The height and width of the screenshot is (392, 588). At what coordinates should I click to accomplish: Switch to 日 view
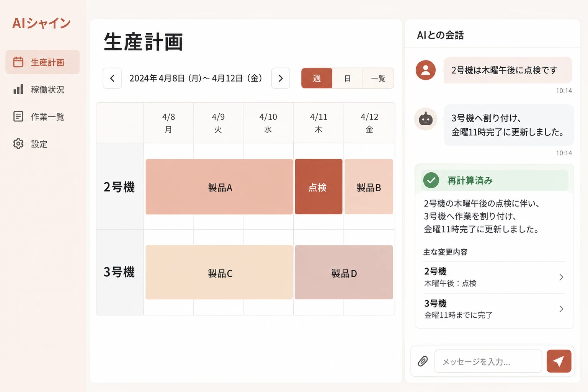pos(347,78)
